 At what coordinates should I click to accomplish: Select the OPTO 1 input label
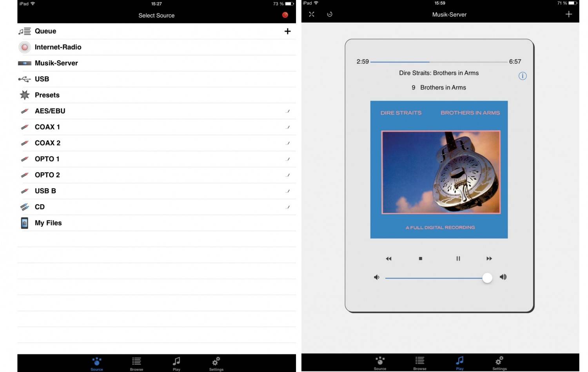pos(47,159)
